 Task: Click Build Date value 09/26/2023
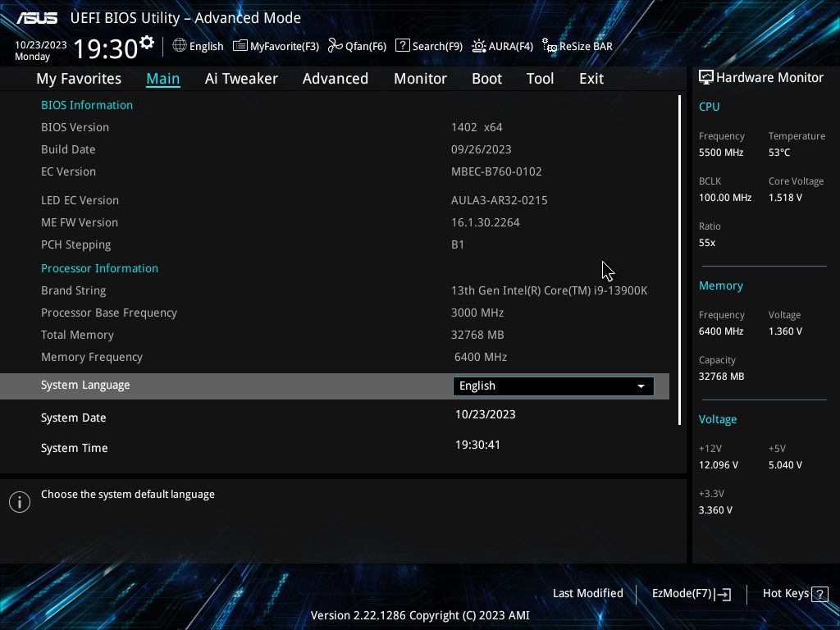coord(481,149)
